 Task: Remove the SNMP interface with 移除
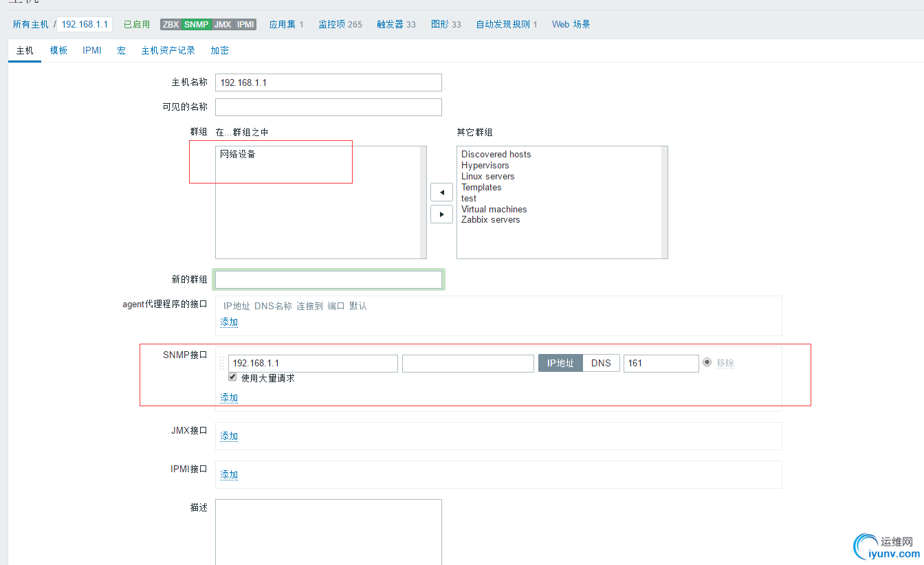click(725, 363)
